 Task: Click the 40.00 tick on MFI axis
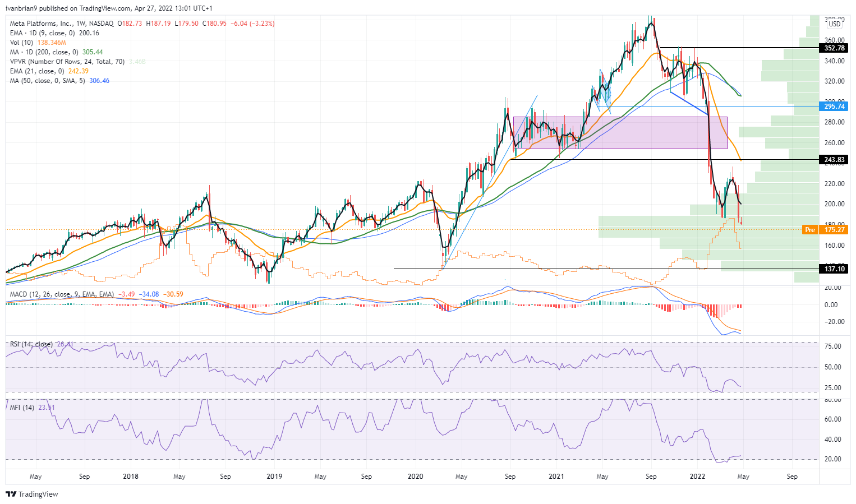[834, 440]
